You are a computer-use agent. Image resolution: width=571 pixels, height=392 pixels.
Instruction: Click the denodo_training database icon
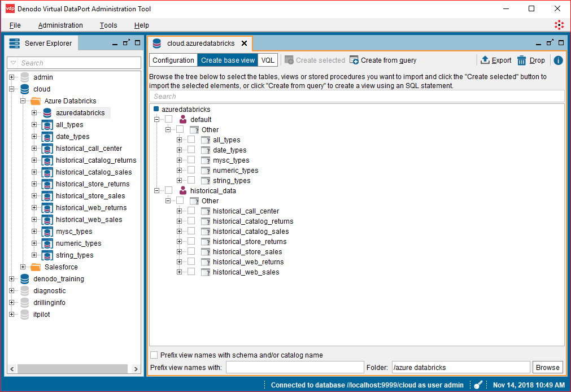[x=25, y=279]
